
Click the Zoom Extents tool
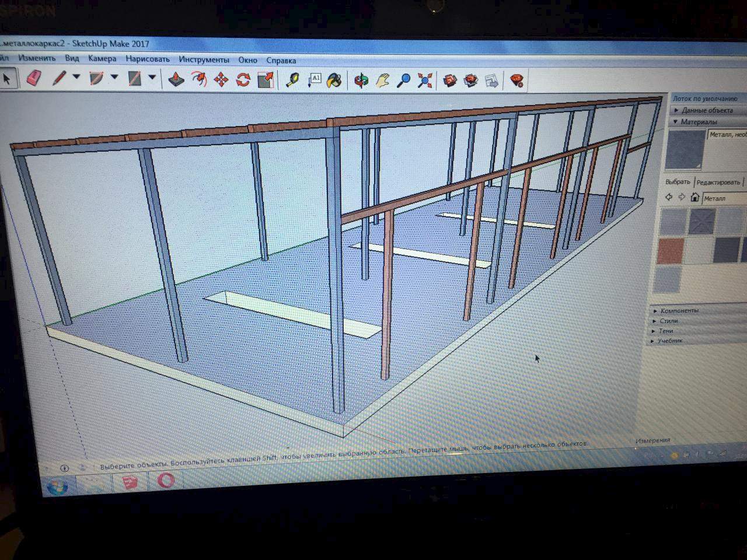pyautogui.click(x=425, y=80)
